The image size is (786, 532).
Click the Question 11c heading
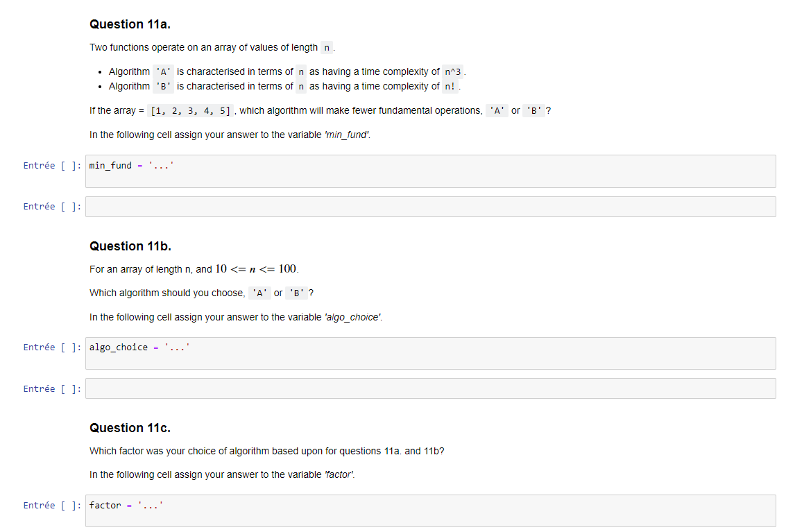pos(130,427)
